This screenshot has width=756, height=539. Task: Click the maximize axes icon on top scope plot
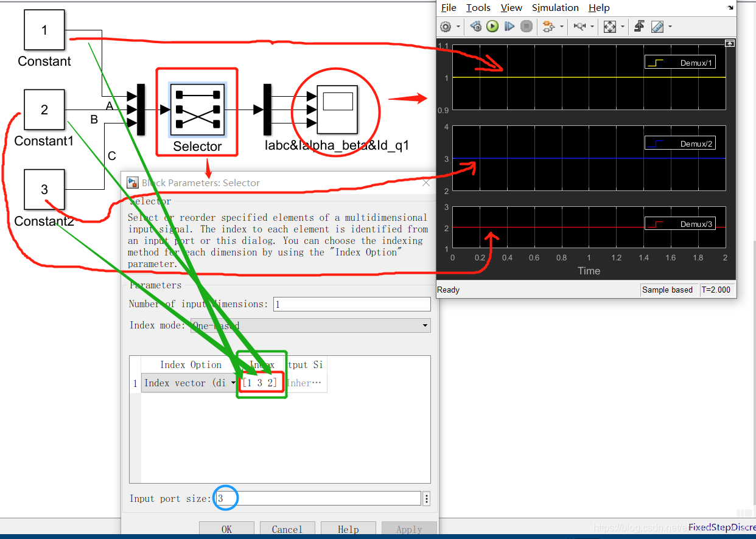point(730,43)
